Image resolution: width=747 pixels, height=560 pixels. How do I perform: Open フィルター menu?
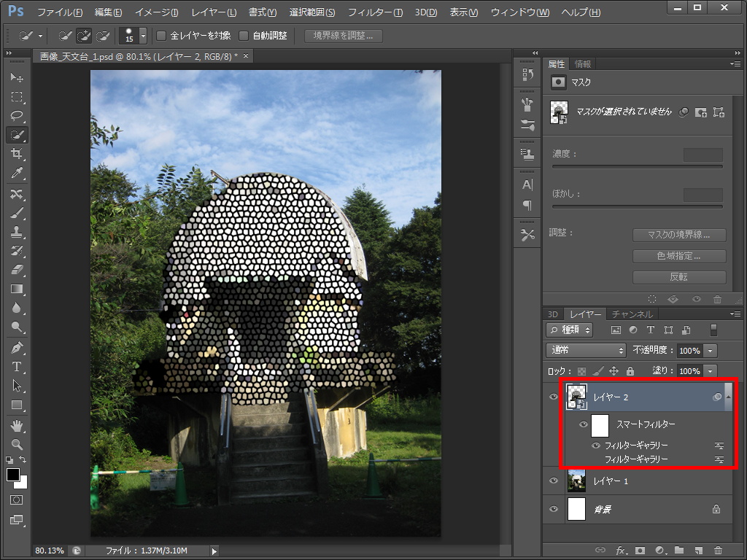click(x=376, y=12)
